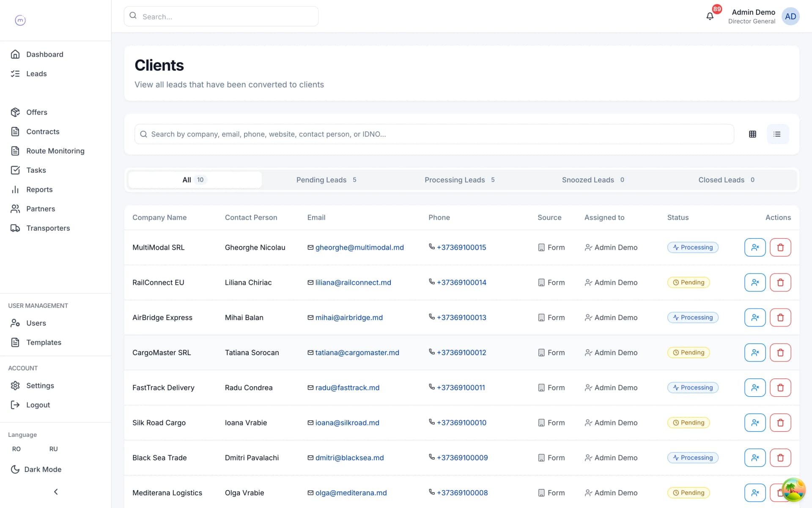
Task: Unassign user action for Silk Road Cargo
Action: pos(755,422)
